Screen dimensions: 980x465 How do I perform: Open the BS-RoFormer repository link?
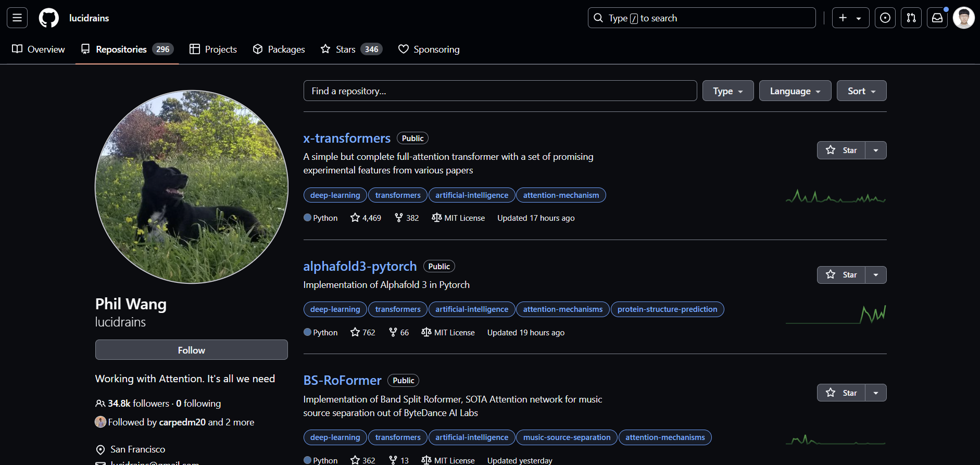(343, 380)
